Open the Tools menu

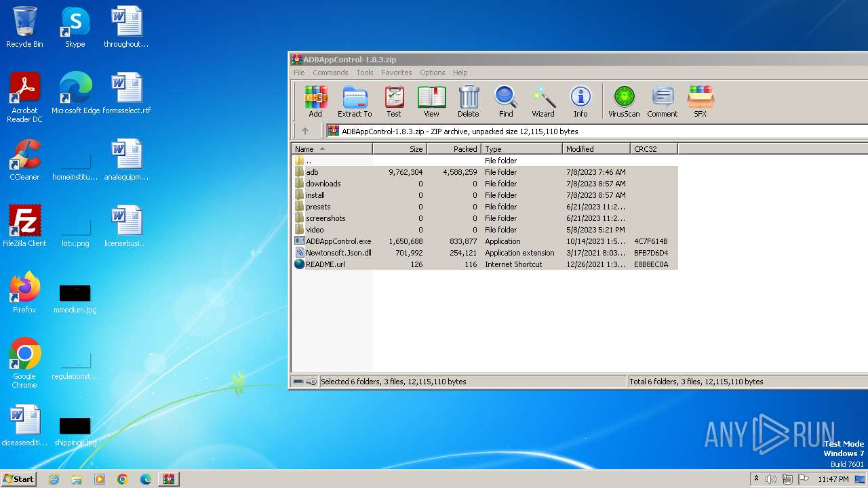365,73
